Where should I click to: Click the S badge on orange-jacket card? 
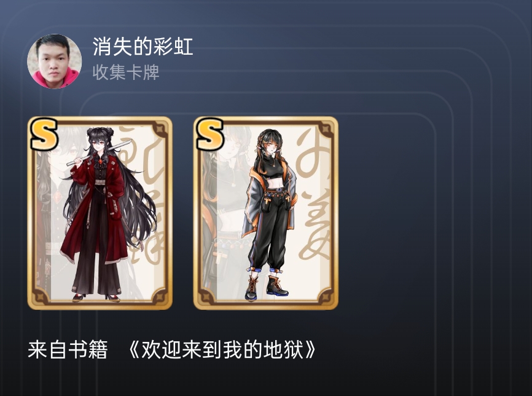(x=210, y=134)
